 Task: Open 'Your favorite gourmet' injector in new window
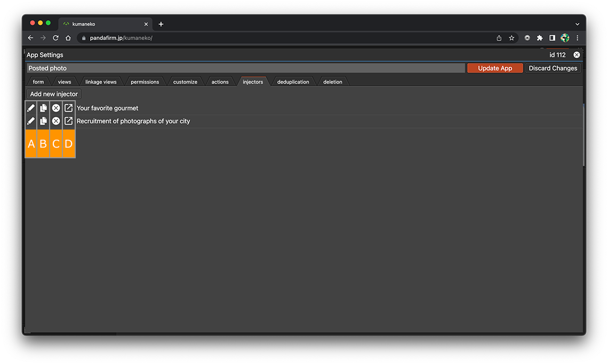click(68, 108)
